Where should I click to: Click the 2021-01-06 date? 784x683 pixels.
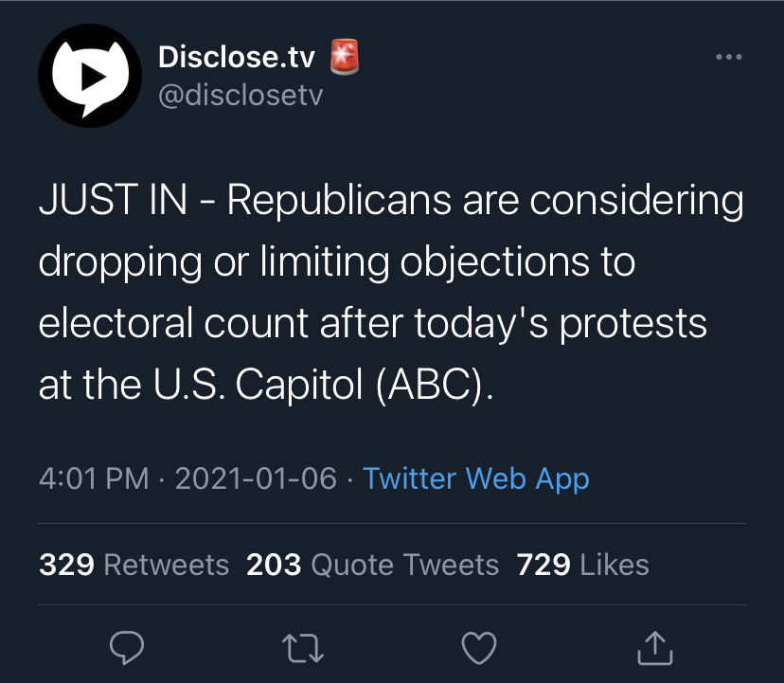(x=256, y=478)
